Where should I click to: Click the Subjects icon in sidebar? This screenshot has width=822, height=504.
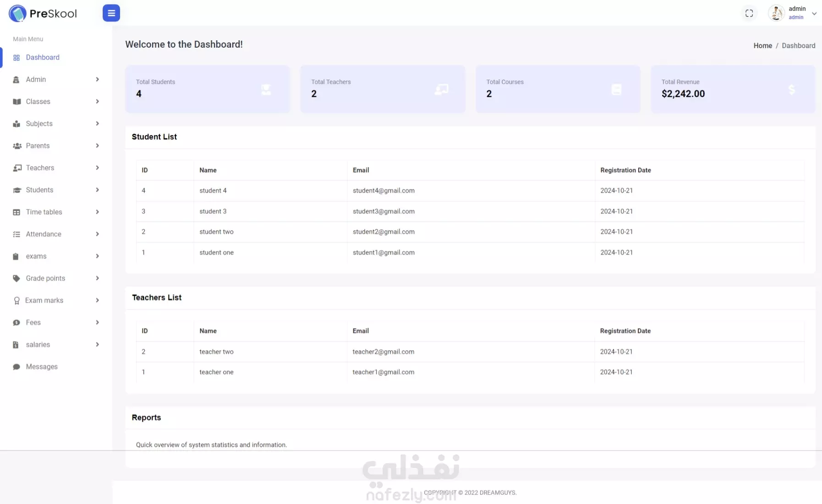click(x=16, y=124)
